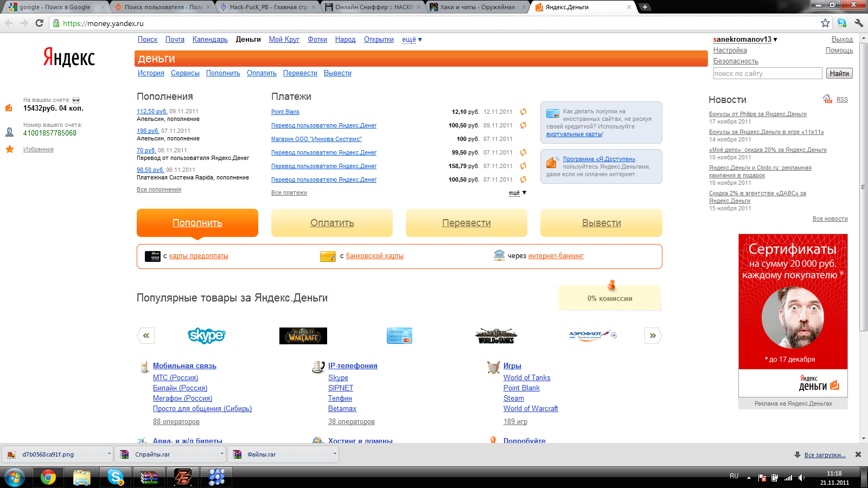Click the Найти search button
868x488 pixels.
click(839, 73)
